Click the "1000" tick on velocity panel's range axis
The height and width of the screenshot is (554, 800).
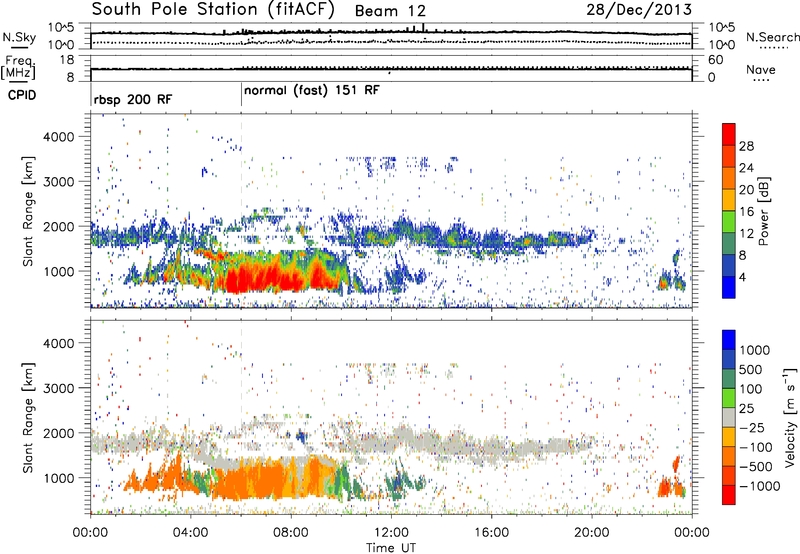[59, 478]
